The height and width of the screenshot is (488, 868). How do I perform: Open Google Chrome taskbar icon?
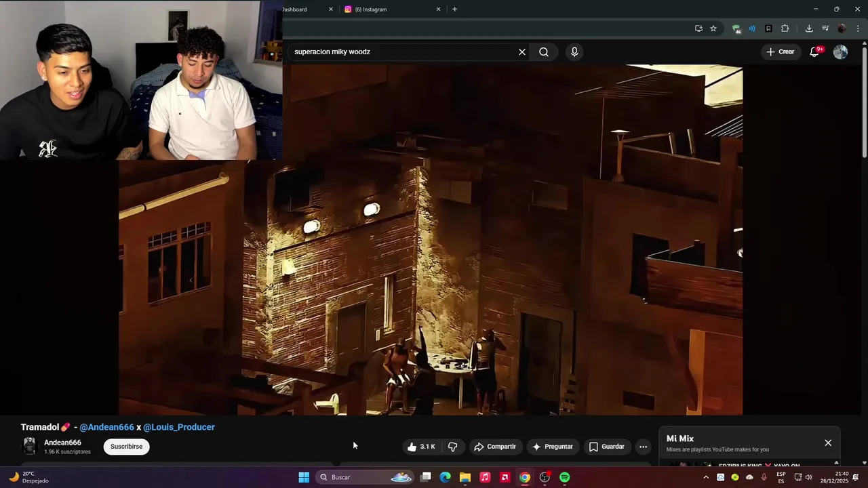tap(525, 477)
